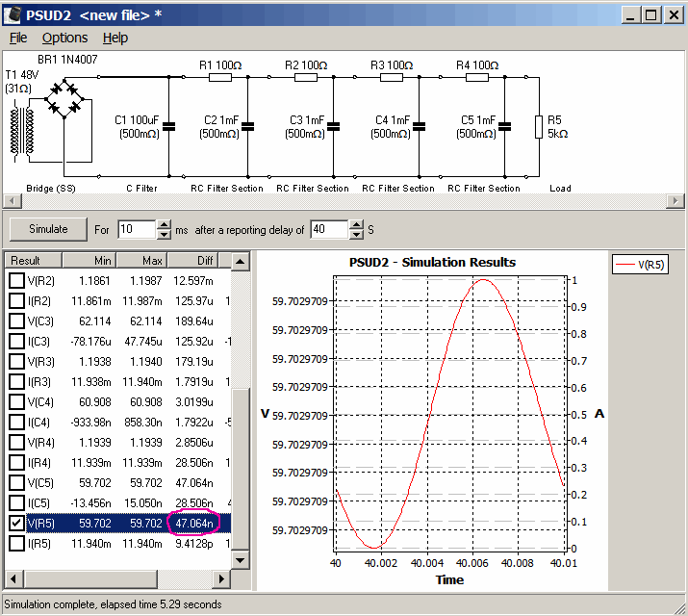Click the simulation duration input field

click(138, 229)
